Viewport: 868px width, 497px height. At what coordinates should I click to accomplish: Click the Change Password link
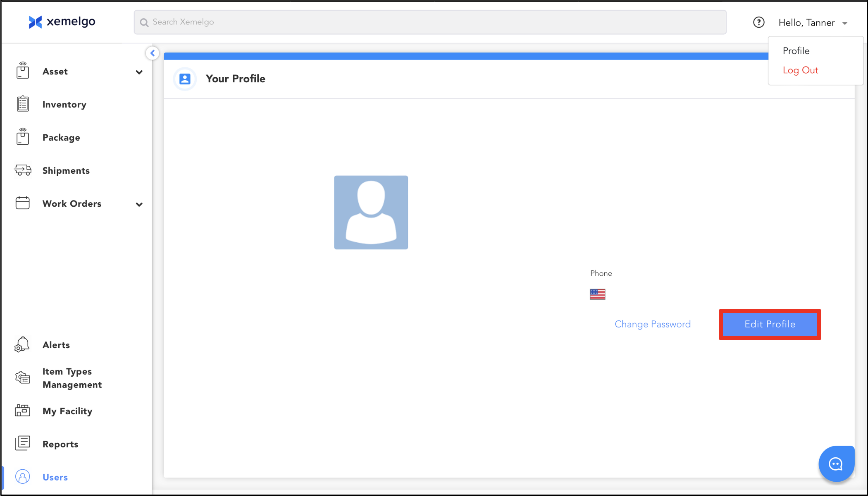coord(652,324)
